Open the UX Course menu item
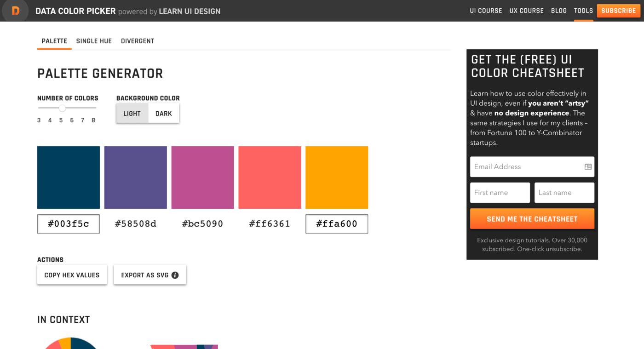 coord(526,11)
